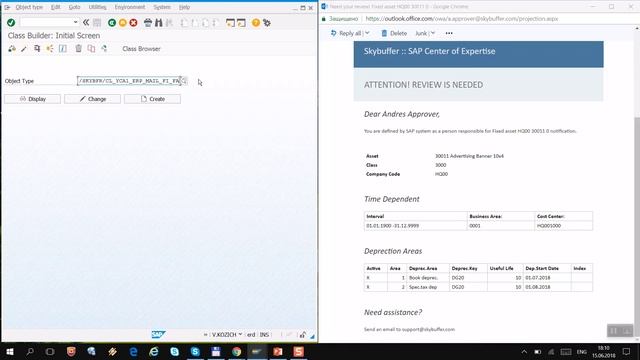Open the Help menu in SAP

(x=184, y=7)
